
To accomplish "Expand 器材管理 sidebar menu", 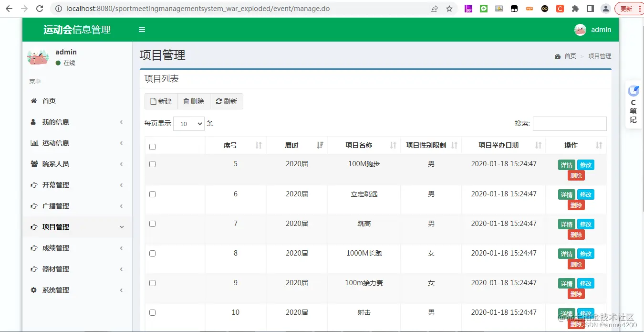I will coord(77,269).
